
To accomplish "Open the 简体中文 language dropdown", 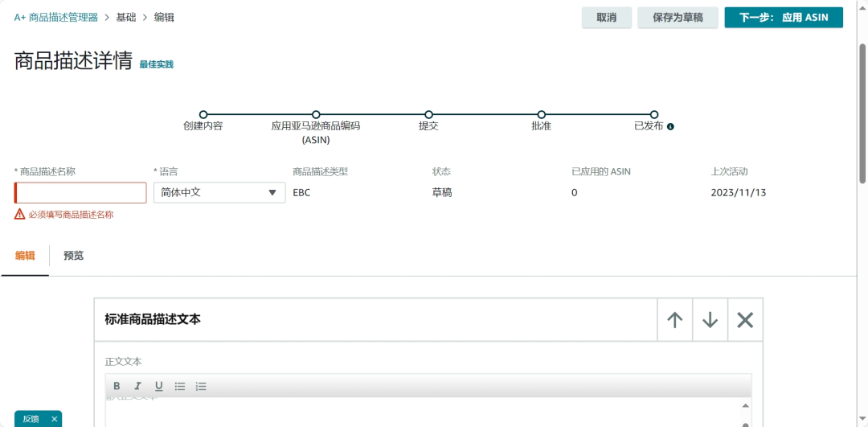I will 219,193.
